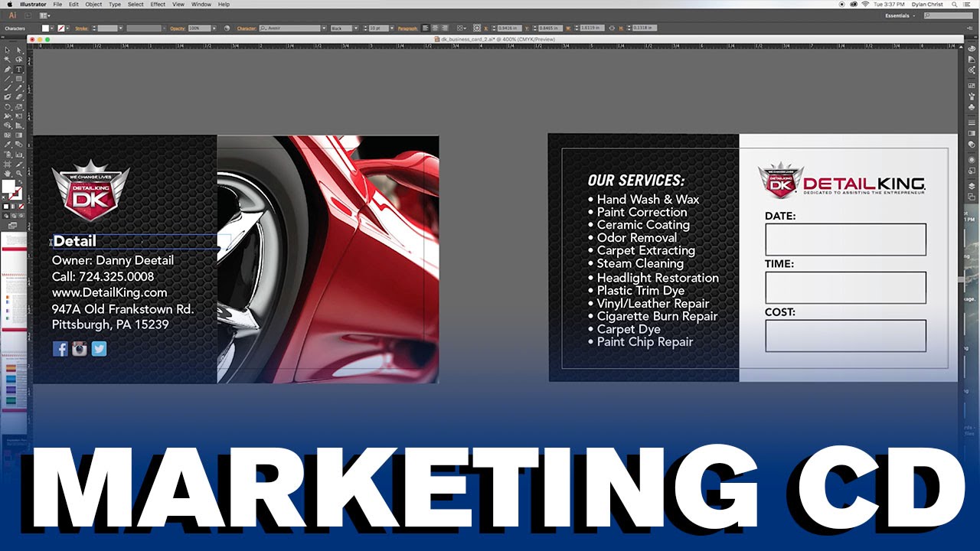Select the Eyedropper tool

8,144
